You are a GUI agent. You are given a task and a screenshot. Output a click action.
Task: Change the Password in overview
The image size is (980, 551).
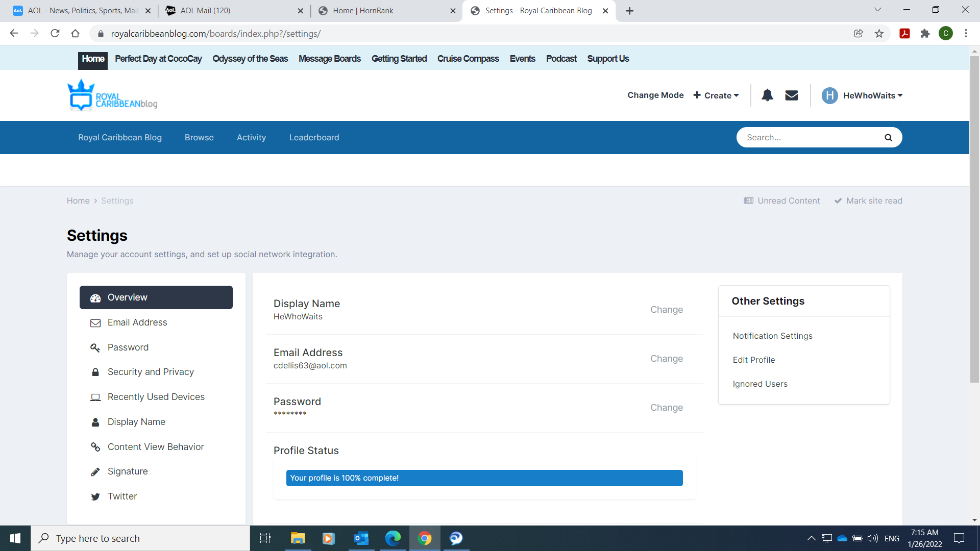[667, 408]
